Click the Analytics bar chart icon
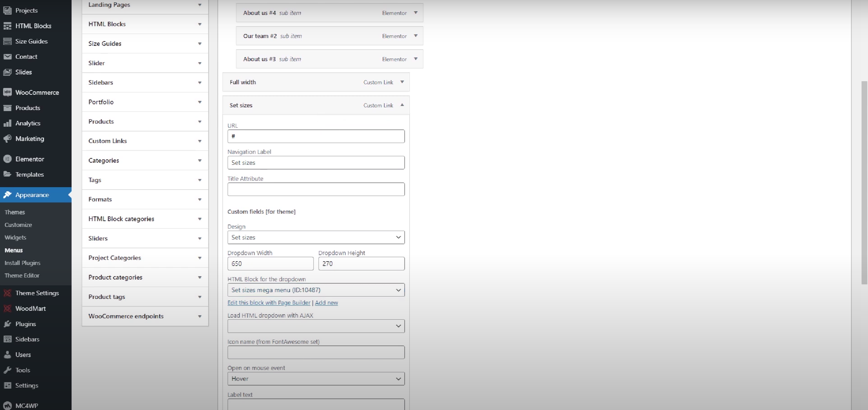The image size is (868, 410). [x=7, y=123]
